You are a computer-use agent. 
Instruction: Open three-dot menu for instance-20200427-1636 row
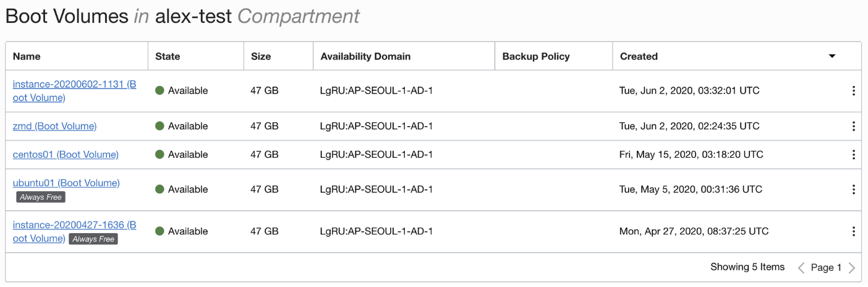click(x=853, y=231)
